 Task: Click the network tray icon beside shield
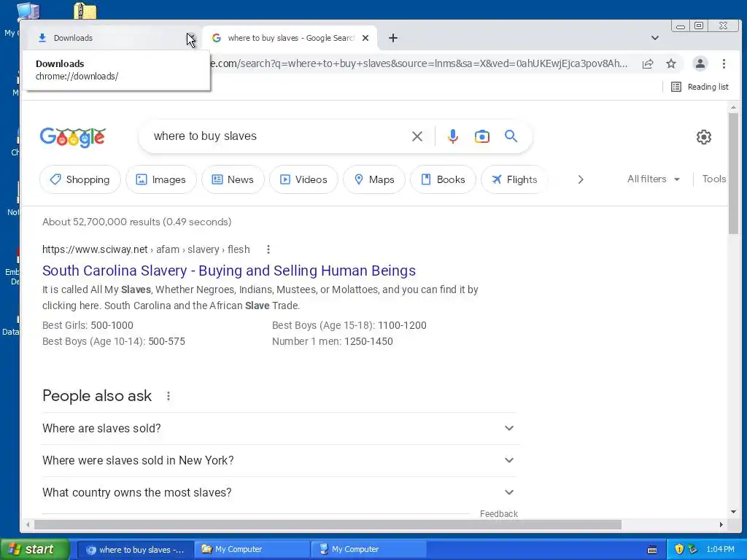[693, 550]
